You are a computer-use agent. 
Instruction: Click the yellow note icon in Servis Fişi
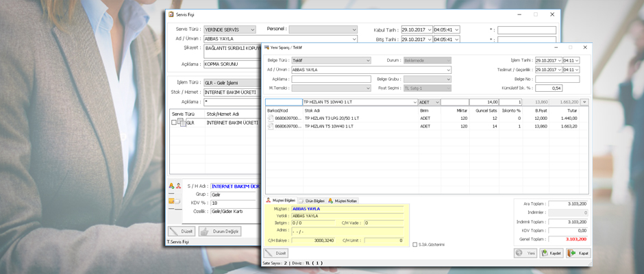click(172, 201)
